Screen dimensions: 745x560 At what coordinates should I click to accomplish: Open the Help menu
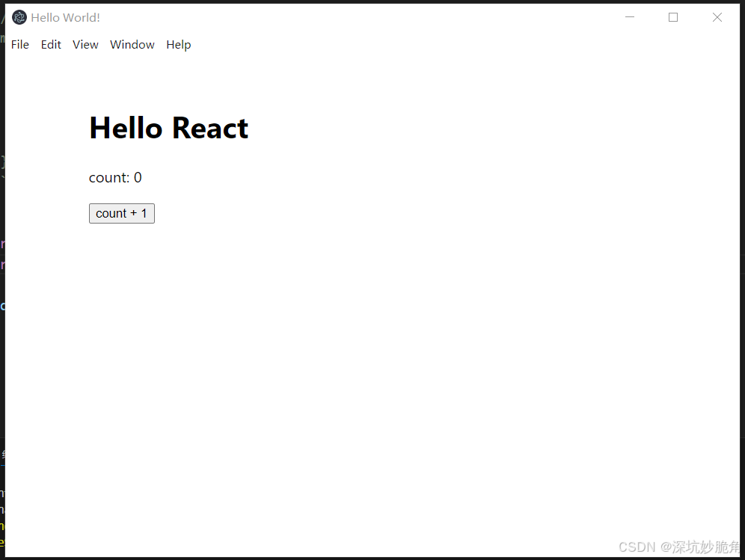(x=179, y=45)
